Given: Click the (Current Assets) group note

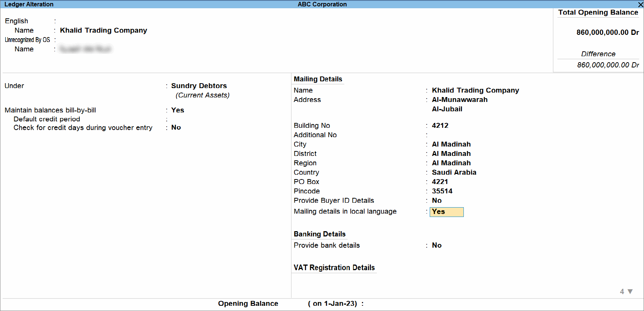Looking at the screenshot, I should click(202, 95).
